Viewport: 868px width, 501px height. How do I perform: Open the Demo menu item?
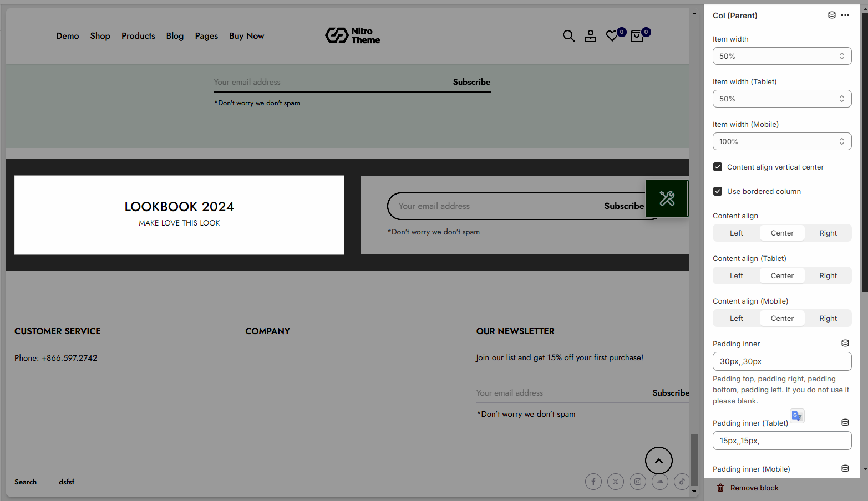[x=68, y=36]
